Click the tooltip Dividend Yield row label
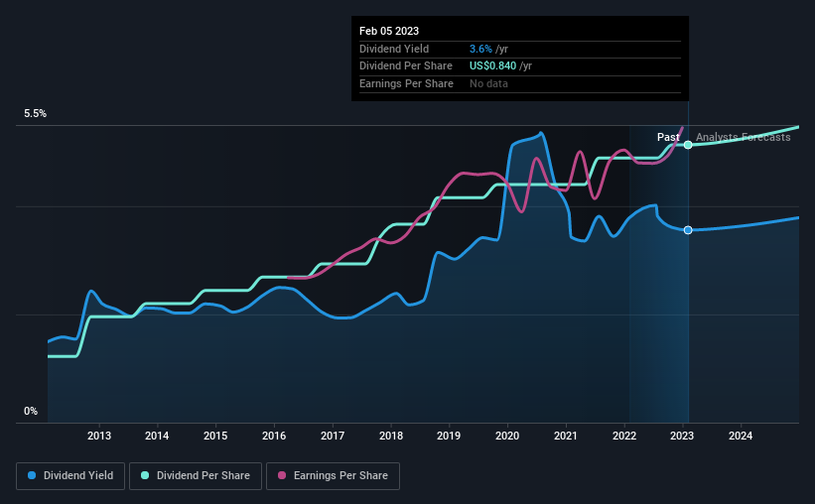 click(394, 49)
